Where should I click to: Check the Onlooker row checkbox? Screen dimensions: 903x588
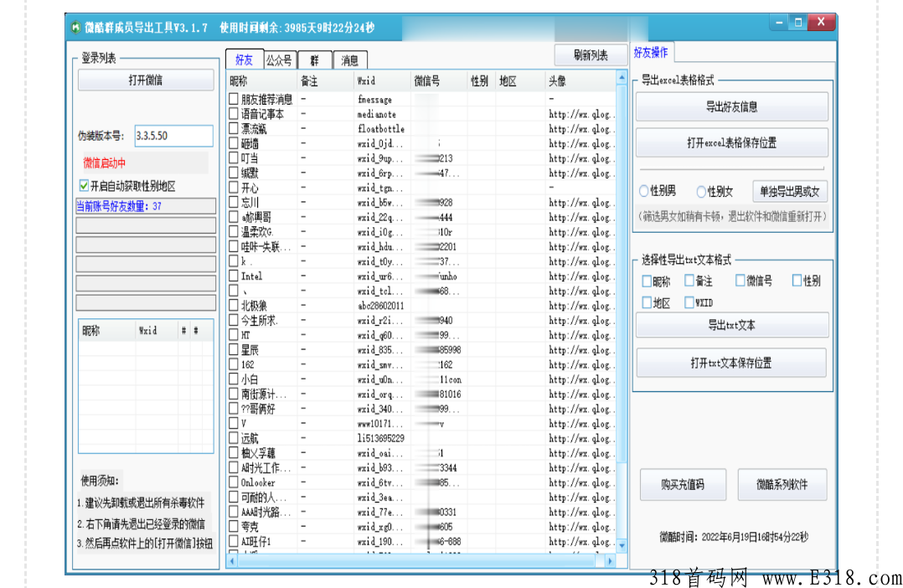tap(233, 482)
